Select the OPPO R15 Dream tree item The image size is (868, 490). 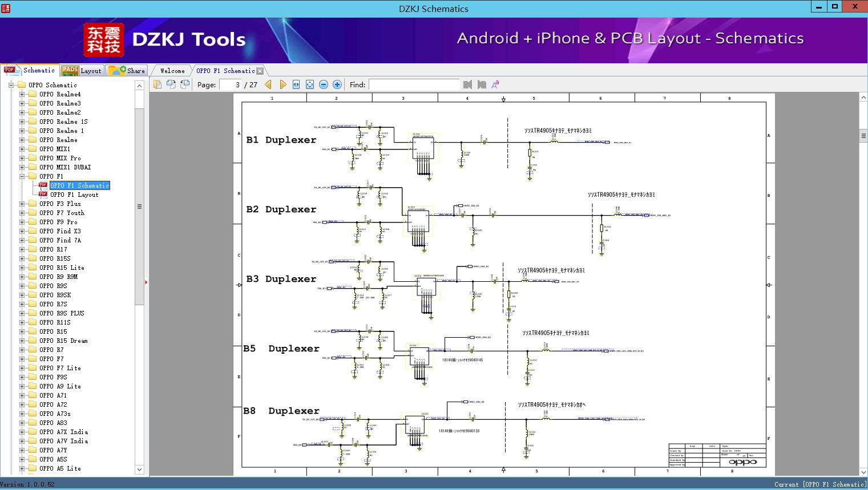pyautogui.click(x=63, y=341)
